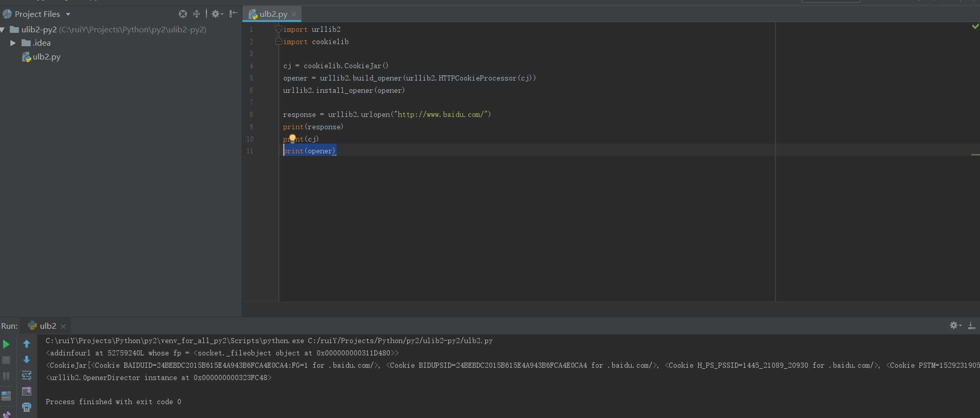Click the OpenerDirector instance output line
Image resolution: width=980 pixels, height=418 pixels.
pos(158,377)
